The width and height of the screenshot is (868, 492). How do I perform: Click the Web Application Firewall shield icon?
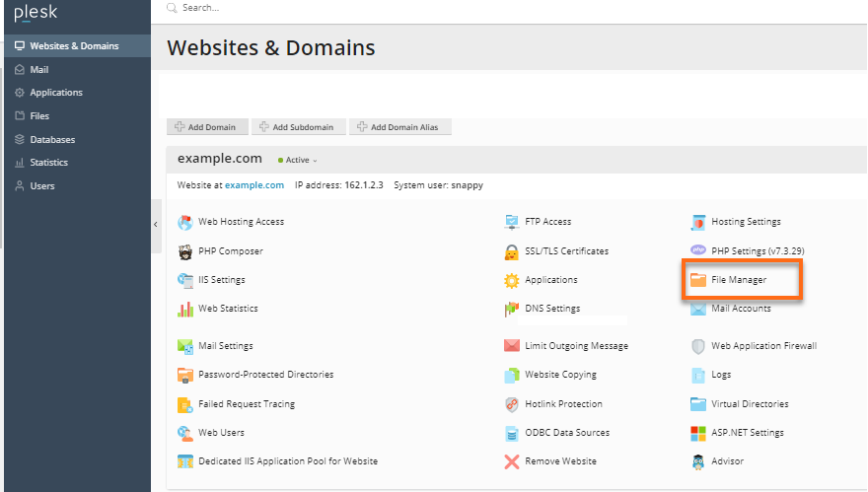click(x=698, y=346)
